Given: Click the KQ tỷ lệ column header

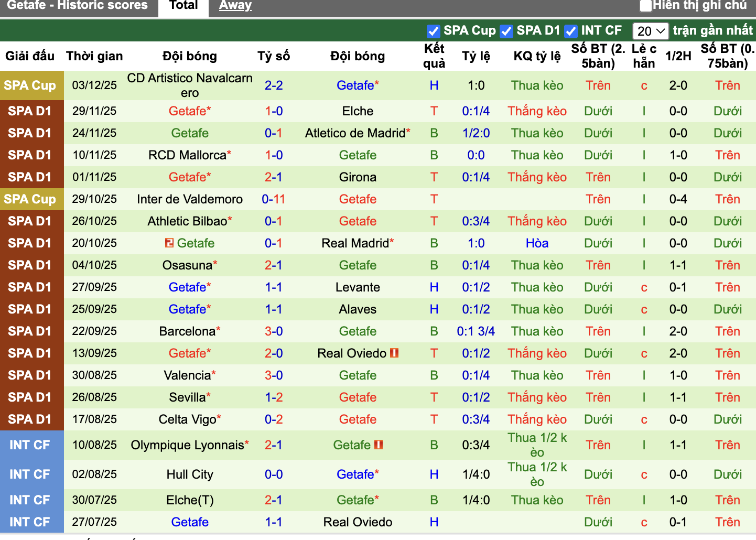Looking at the screenshot, I should pos(537,56).
